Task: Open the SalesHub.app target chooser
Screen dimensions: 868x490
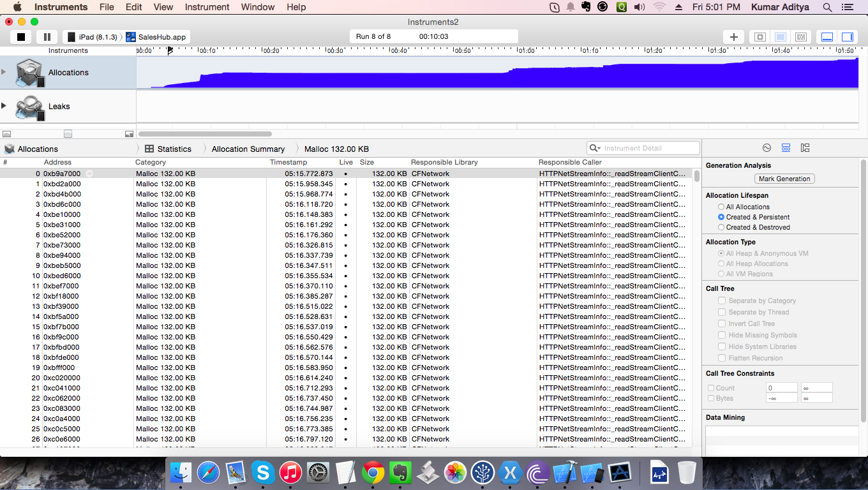Action: (x=156, y=37)
